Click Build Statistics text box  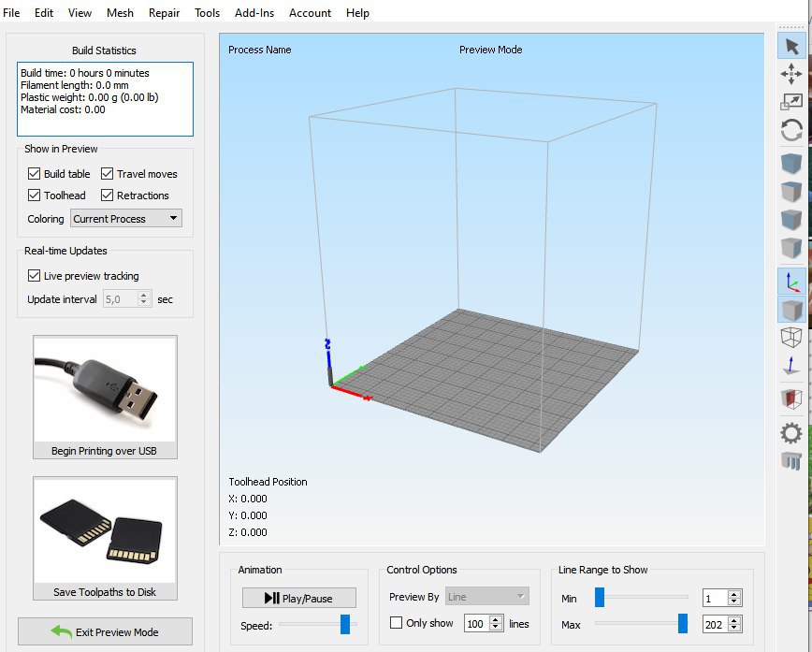click(x=105, y=99)
